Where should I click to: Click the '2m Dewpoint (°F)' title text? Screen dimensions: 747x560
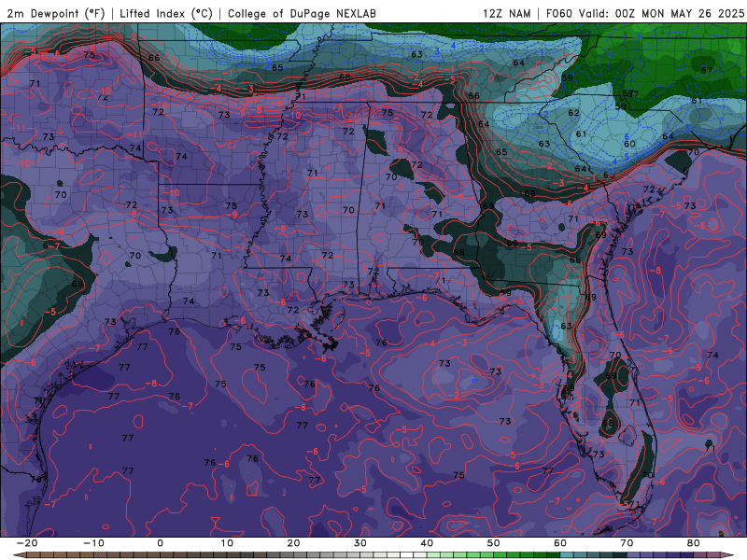55,13
